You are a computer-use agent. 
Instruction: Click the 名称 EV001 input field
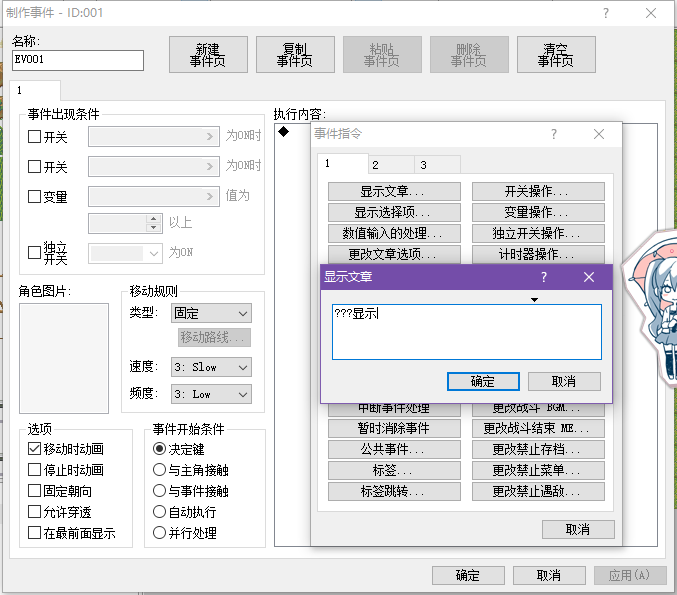pos(78,60)
